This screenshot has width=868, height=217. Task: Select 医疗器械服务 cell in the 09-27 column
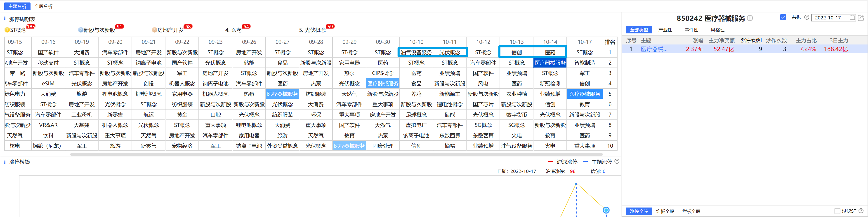(x=282, y=94)
